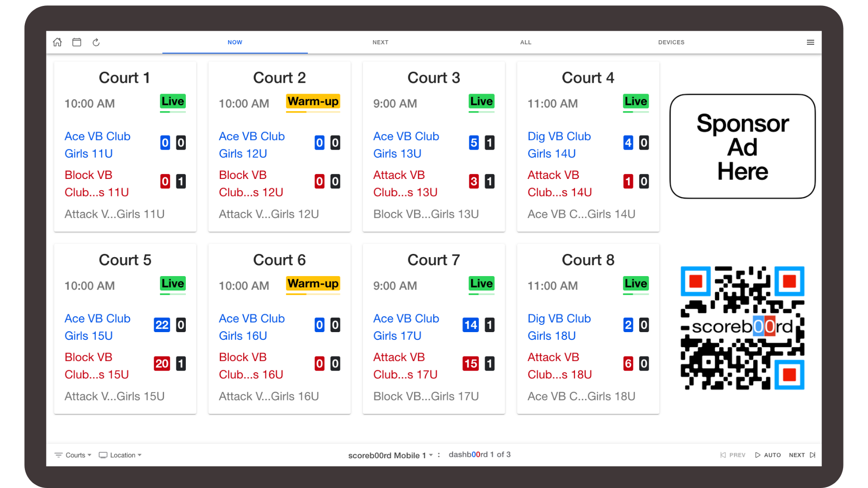The height and width of the screenshot is (488, 868).
Task: Open Dig VB Club Girls 14U team
Action: [559, 145]
